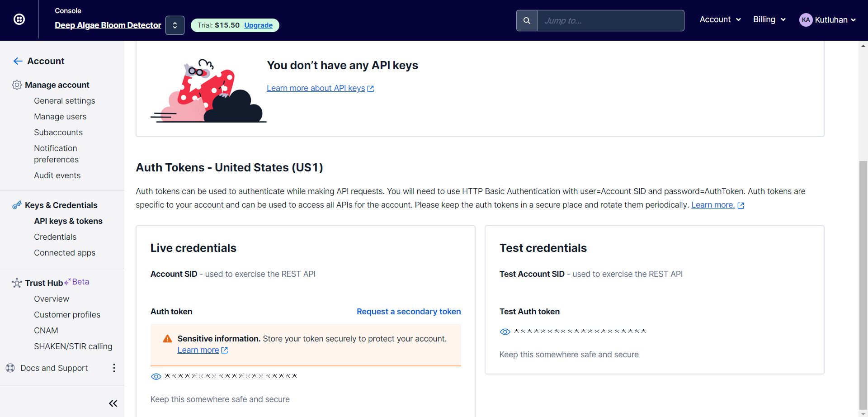Go to Audit events in the sidebar
The height and width of the screenshot is (417, 868).
pyautogui.click(x=57, y=175)
